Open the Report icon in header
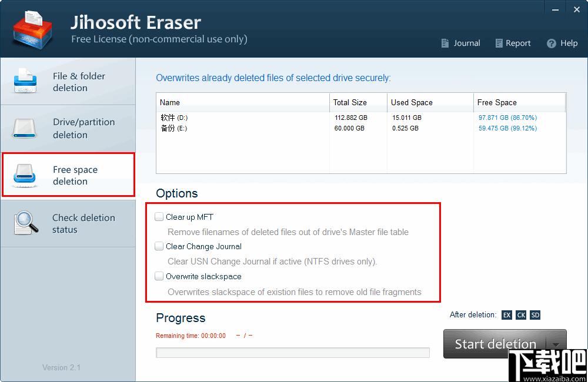 [499, 43]
